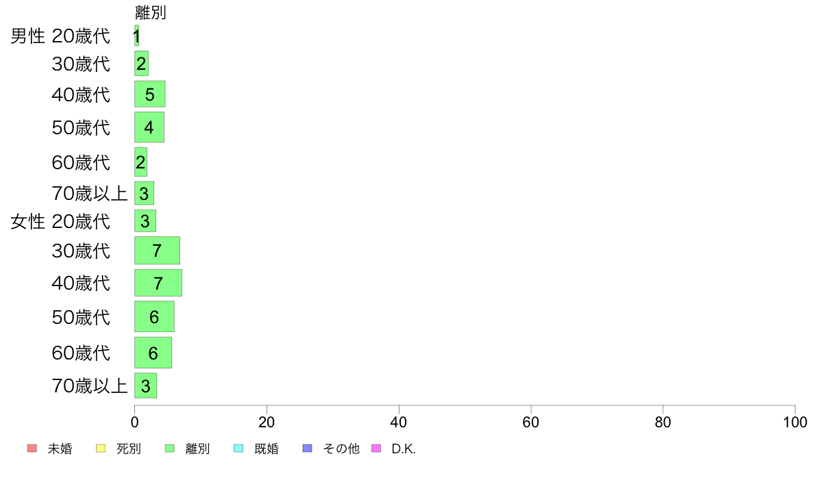Viewport: 814px width, 504px height.
Task: Click the 男性 20歳代 row label
Action: [x=60, y=36]
